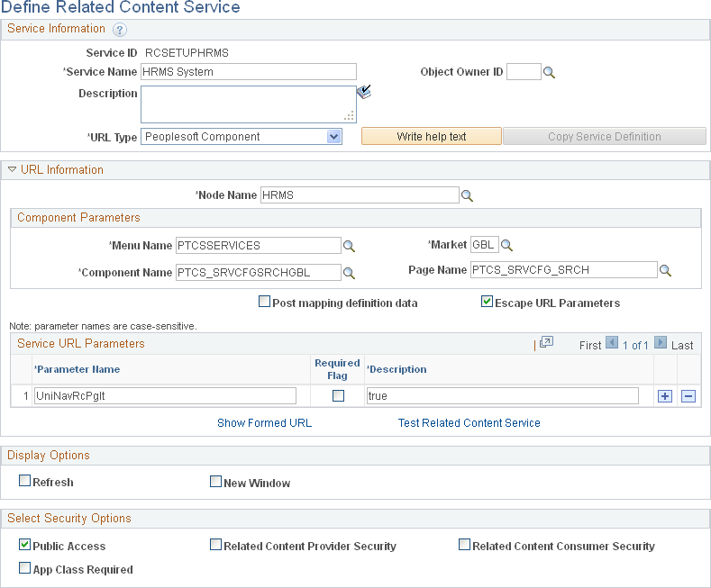The height and width of the screenshot is (588, 711).
Task: Add a new parameter row
Action: [665, 396]
